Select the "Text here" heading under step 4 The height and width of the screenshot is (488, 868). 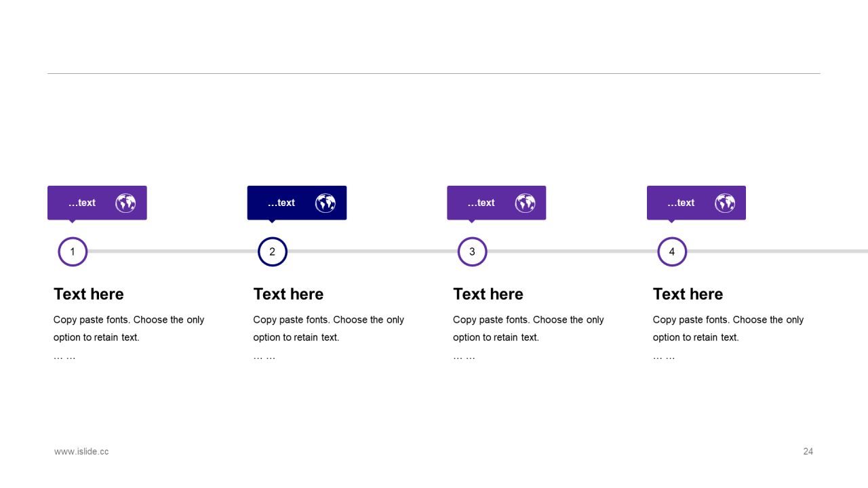coord(688,294)
